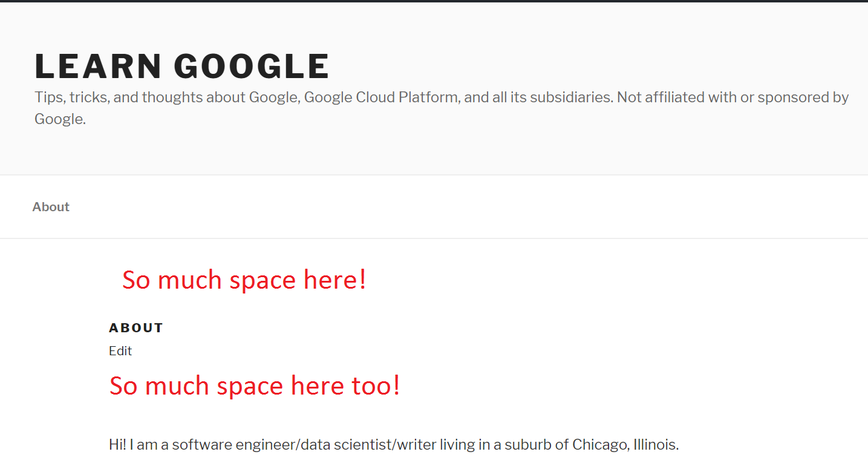
Task: Click the tagline beginning 'Tips, tricks, and thoughts'
Action: (x=442, y=108)
